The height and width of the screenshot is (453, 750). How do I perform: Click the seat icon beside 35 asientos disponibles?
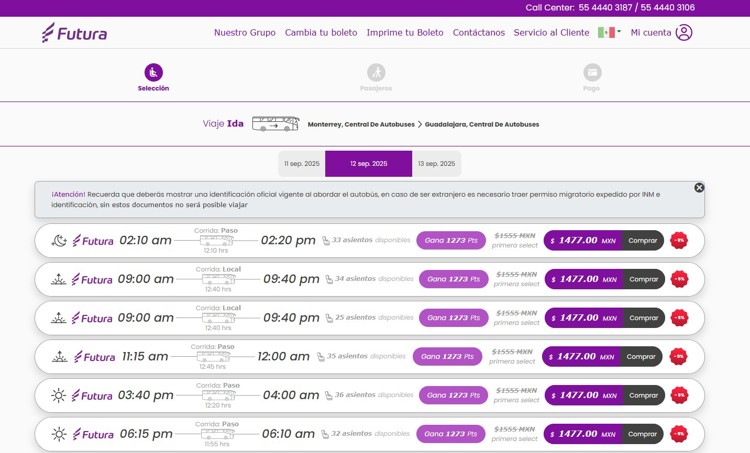click(321, 357)
